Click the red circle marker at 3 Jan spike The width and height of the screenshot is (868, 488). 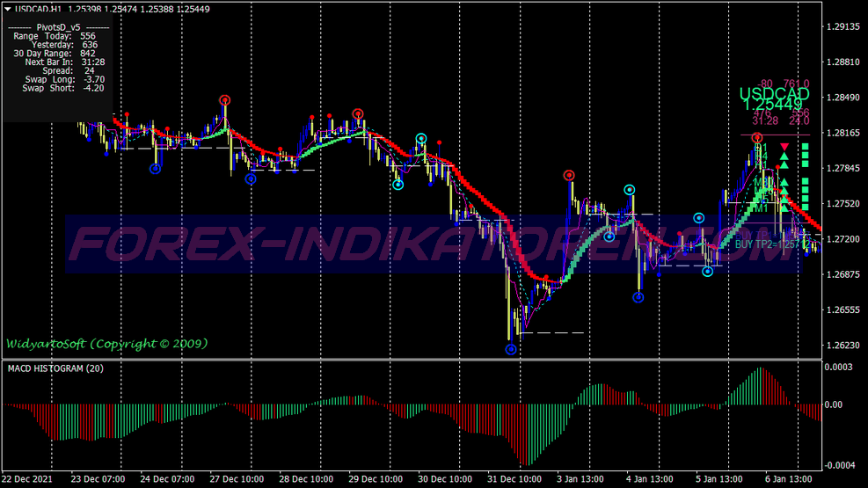tap(568, 175)
